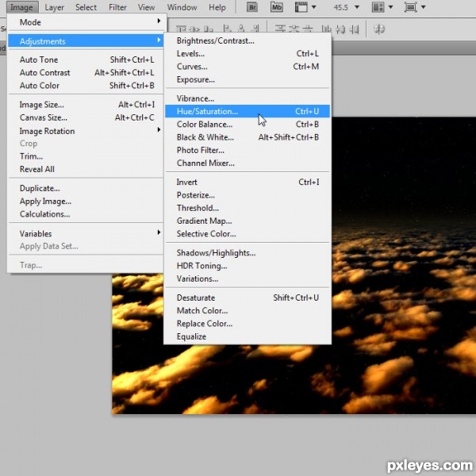Click the Screen Mode icon
Viewport: 476px width, 476px height.
[x=410, y=7]
